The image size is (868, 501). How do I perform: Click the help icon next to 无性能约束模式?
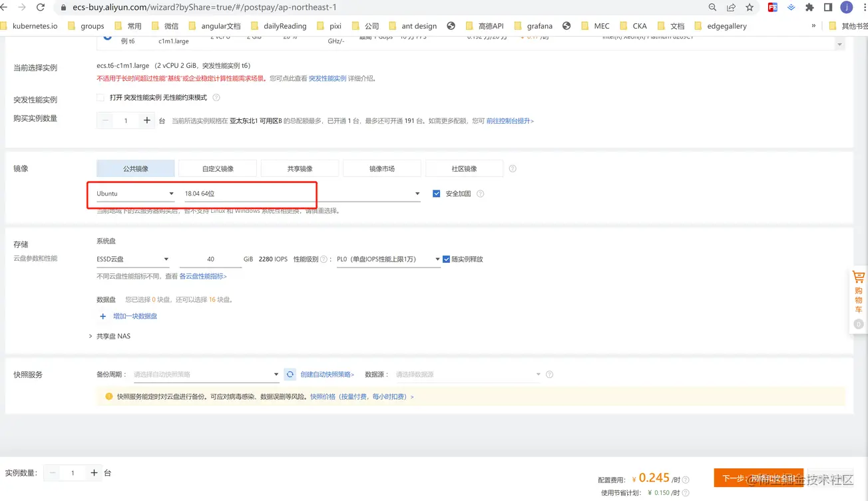point(216,98)
